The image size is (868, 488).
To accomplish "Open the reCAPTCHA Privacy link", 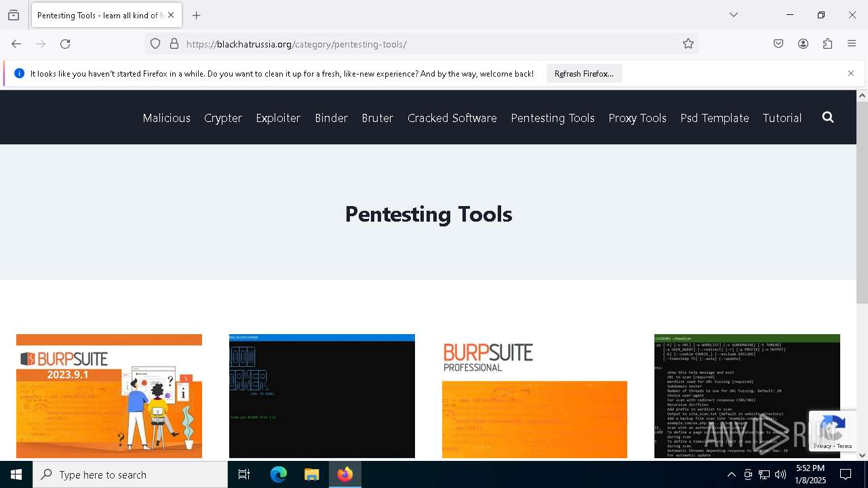I will coord(823,446).
